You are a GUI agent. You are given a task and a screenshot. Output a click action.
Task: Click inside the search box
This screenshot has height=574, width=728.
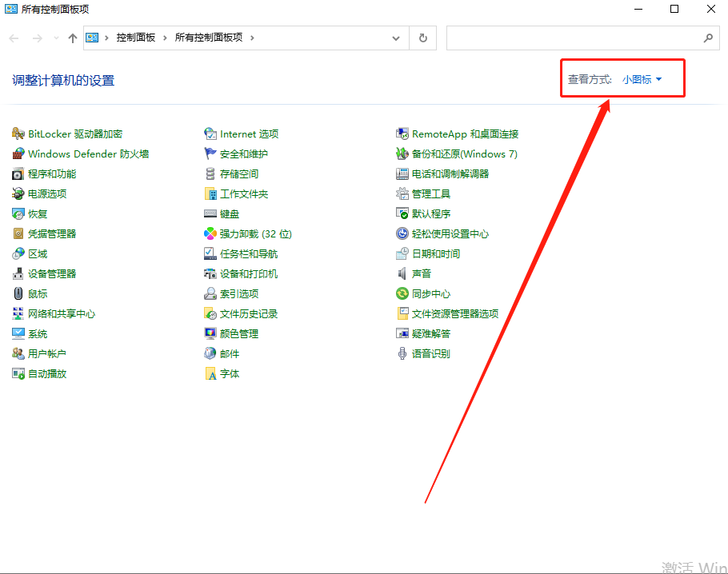tap(576, 38)
